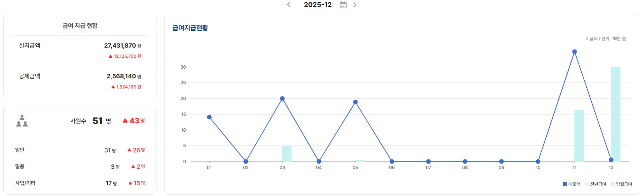Click the employee group icon
This screenshot has width=644, height=196.
(22, 121)
